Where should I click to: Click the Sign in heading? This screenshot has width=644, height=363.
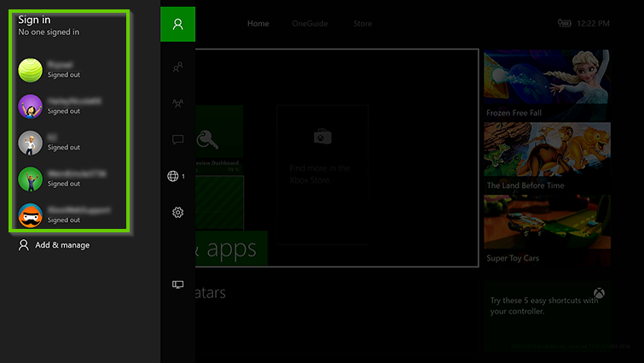(x=34, y=20)
